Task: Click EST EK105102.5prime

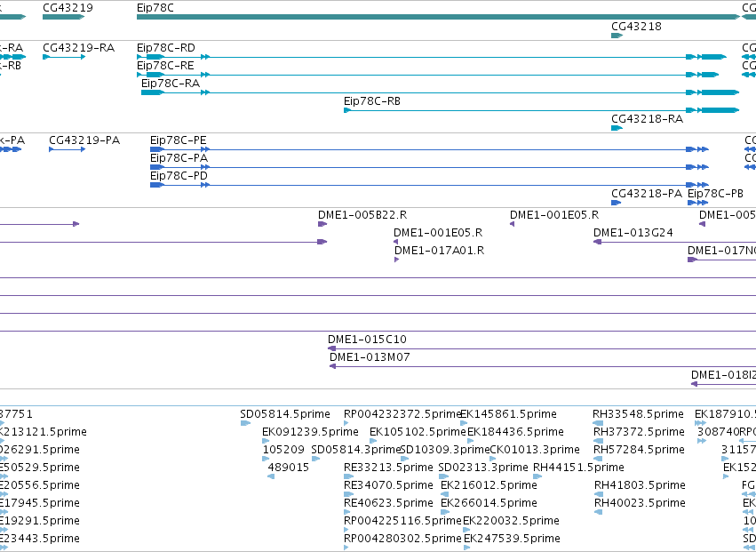Action: click(x=418, y=432)
